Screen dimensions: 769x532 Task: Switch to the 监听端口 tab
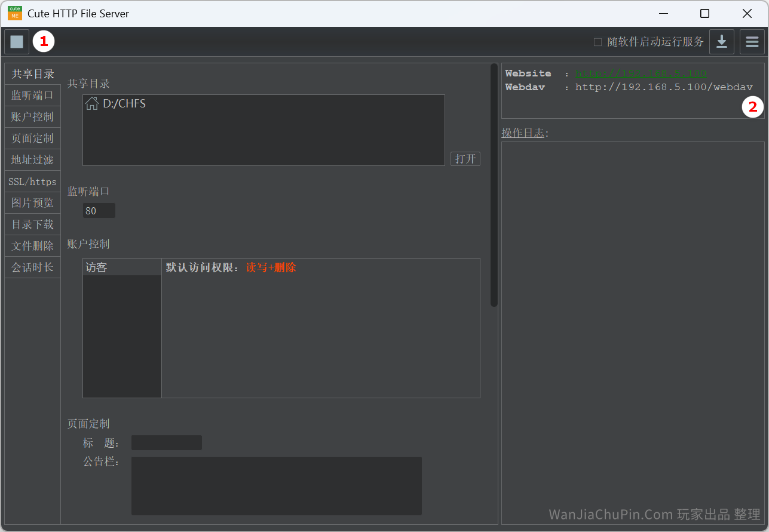click(x=32, y=95)
